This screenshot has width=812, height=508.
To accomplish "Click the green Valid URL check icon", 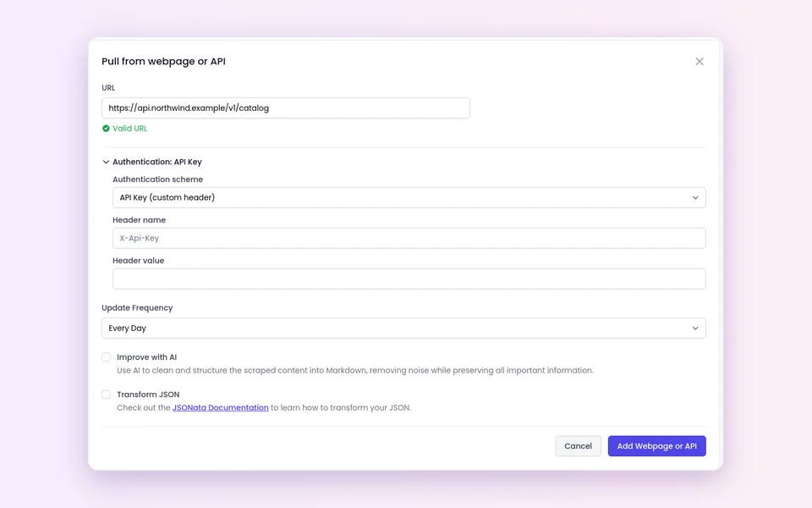I will coord(106,129).
